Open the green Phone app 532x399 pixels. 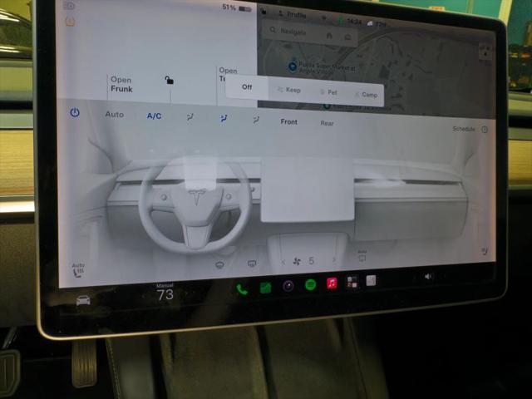coord(242,289)
